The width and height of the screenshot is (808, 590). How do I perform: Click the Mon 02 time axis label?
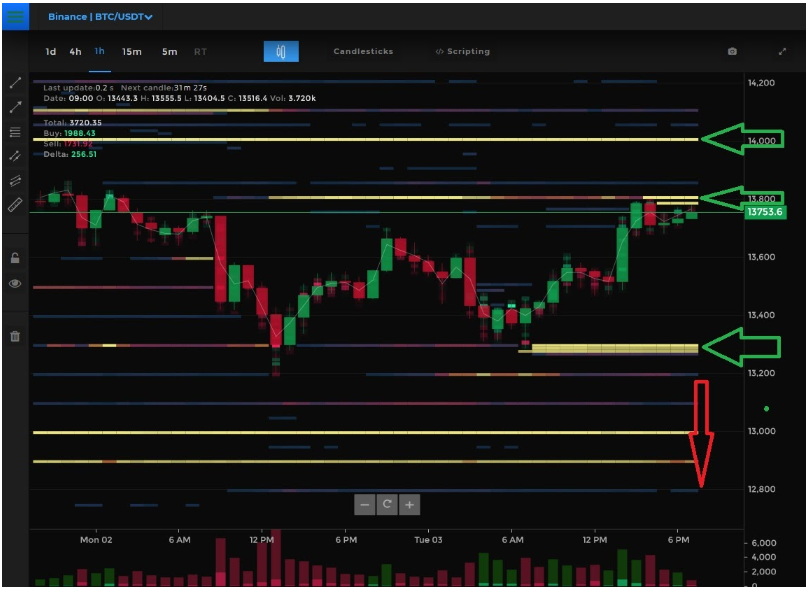[x=96, y=540]
